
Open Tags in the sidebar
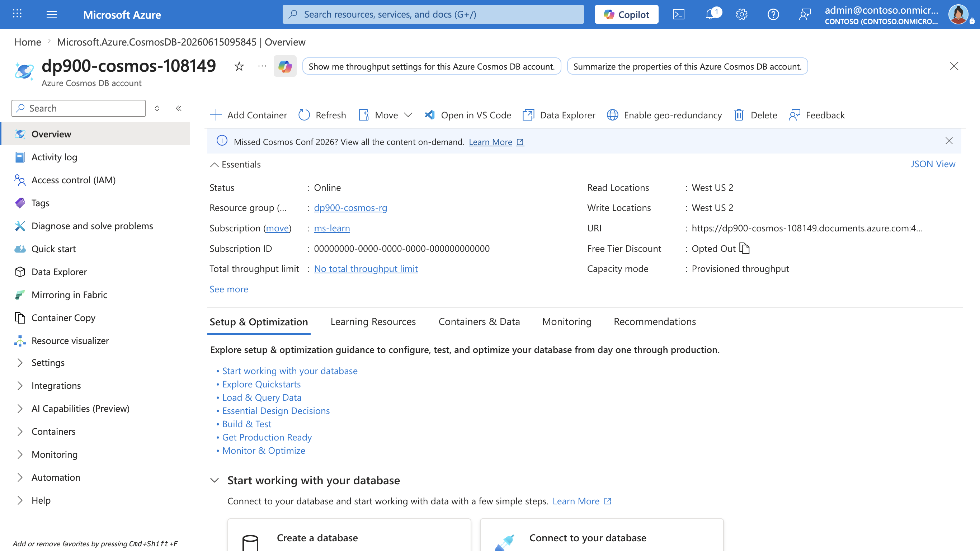click(x=95, y=203)
